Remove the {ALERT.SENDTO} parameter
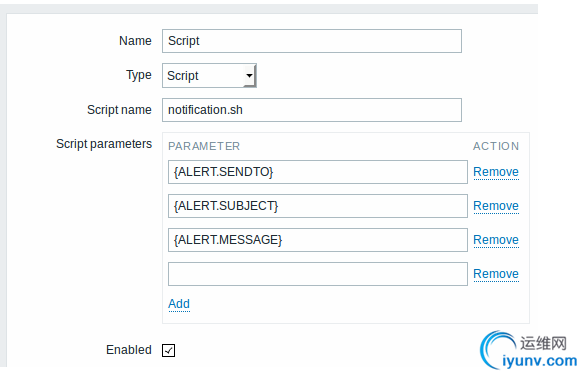 496,172
